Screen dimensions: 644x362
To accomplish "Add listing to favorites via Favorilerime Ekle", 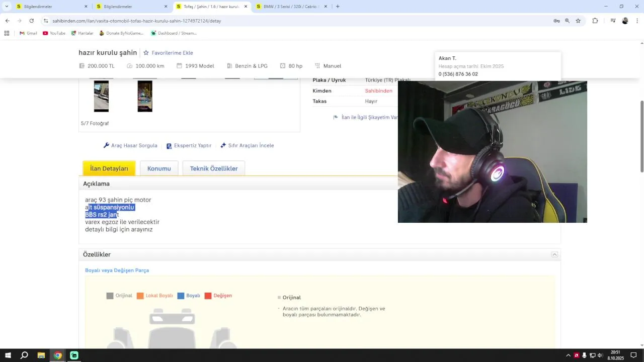I will (168, 53).
